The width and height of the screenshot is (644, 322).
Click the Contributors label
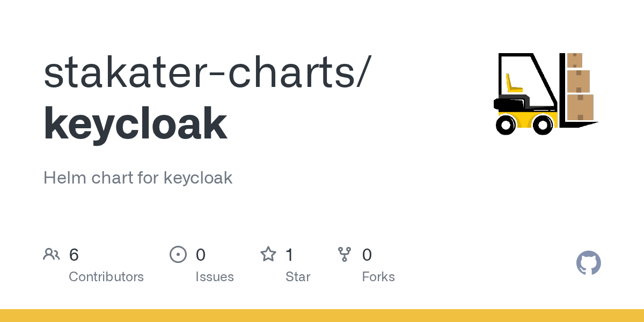point(106,277)
